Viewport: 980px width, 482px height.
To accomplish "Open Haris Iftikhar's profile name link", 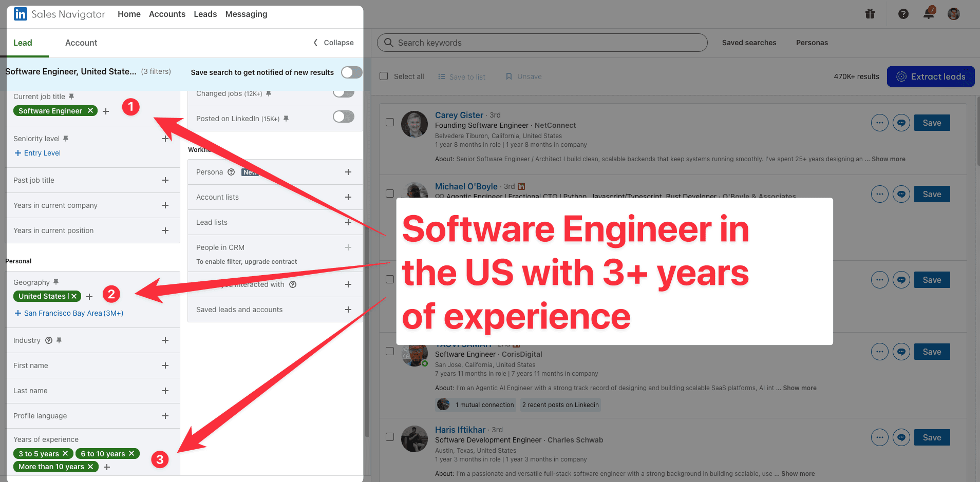I will (x=460, y=430).
